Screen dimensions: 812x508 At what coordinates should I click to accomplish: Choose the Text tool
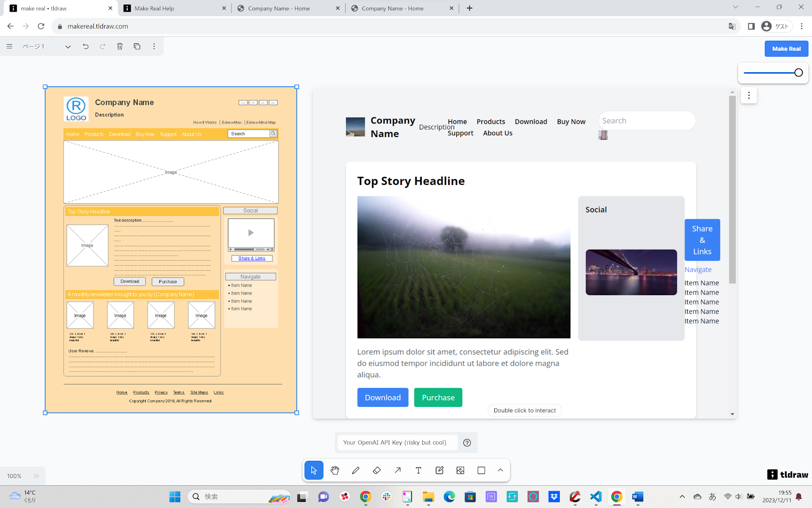419,470
